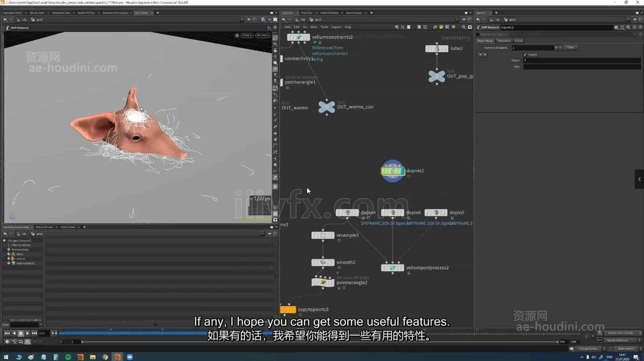Open File Explorer from the taskbar
644x361 pixels.
pyautogui.click(x=92, y=357)
